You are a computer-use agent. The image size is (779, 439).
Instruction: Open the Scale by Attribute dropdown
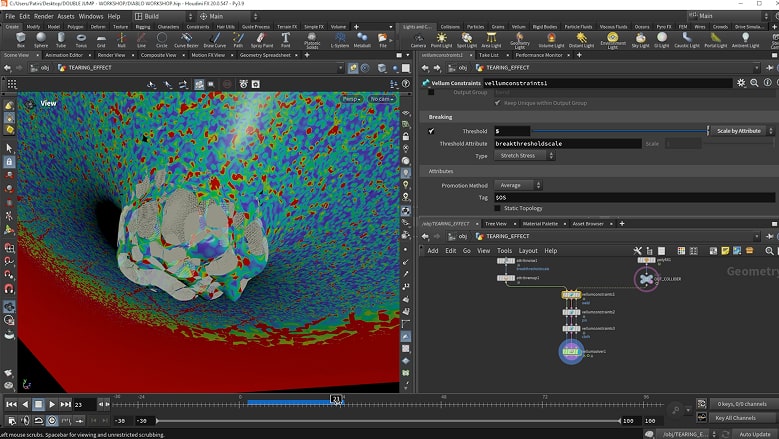click(741, 131)
